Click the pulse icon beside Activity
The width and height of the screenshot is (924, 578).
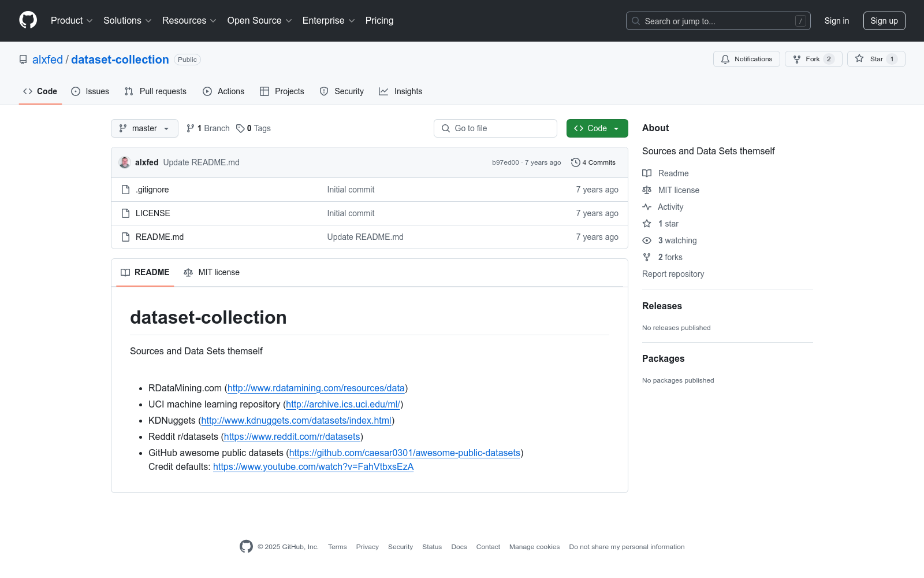click(x=647, y=207)
